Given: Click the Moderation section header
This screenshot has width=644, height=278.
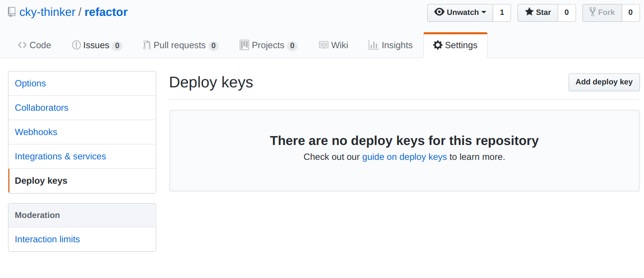Looking at the screenshot, I should [82, 215].
